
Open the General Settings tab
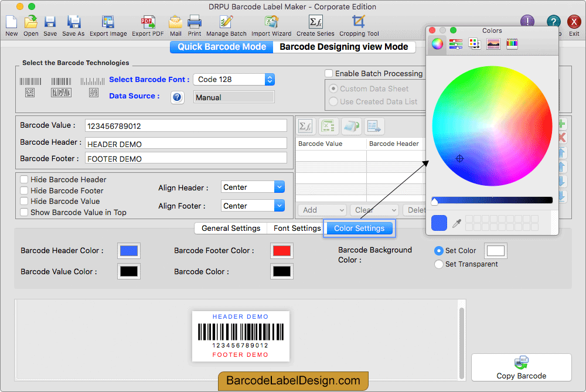(230, 229)
